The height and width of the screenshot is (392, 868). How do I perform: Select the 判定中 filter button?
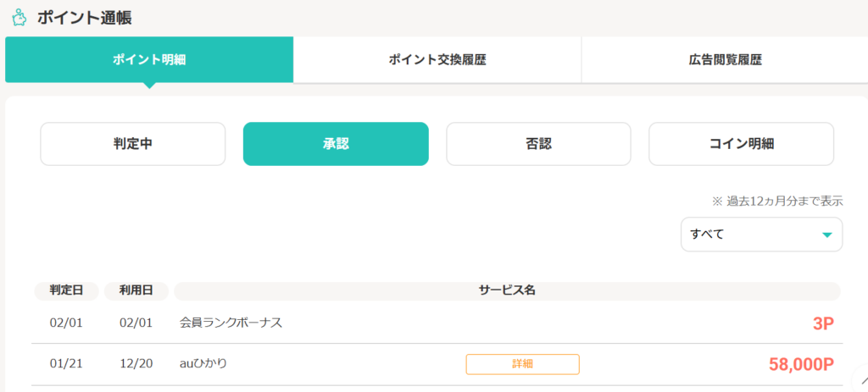[133, 144]
